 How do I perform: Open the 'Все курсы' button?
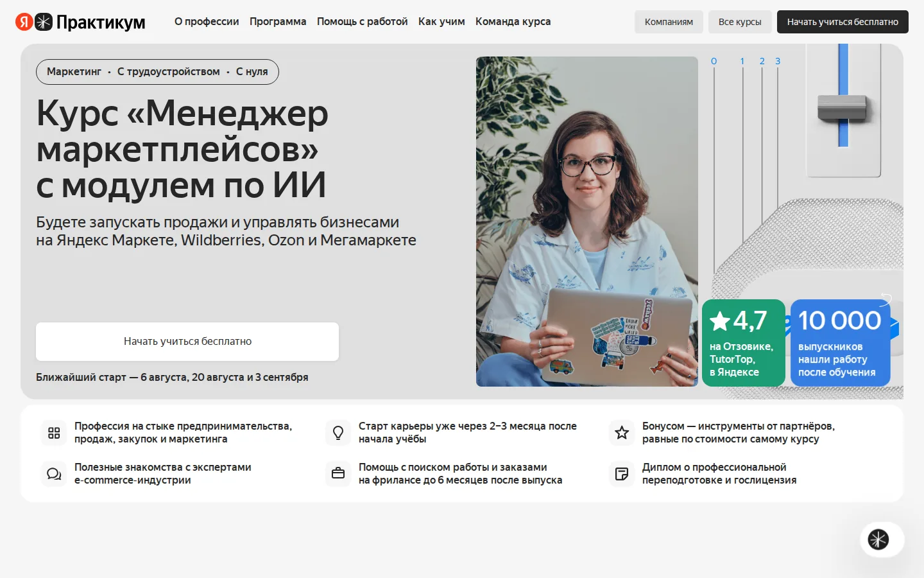(740, 22)
